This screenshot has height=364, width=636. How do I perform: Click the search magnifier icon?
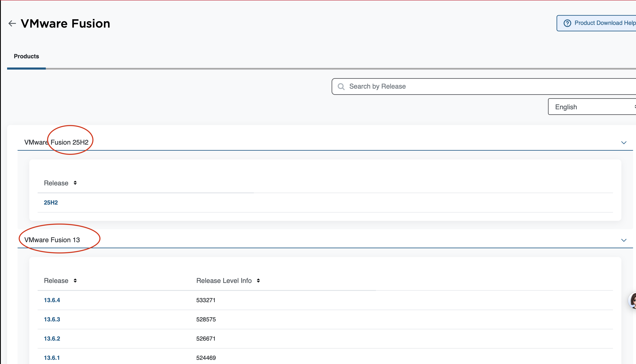tap(341, 87)
